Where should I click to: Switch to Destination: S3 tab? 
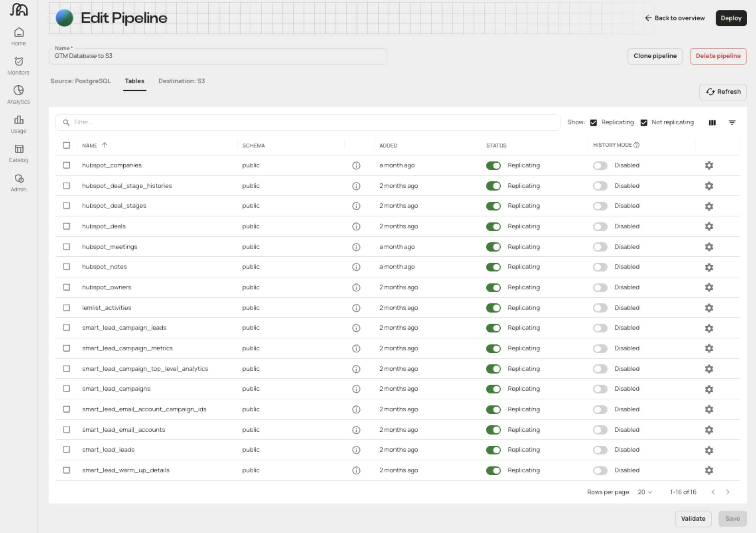point(181,81)
